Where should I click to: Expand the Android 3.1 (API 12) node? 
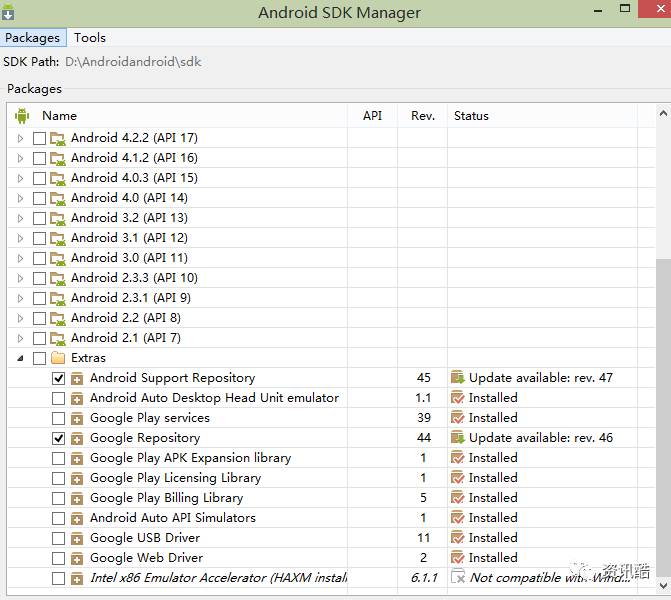point(20,238)
